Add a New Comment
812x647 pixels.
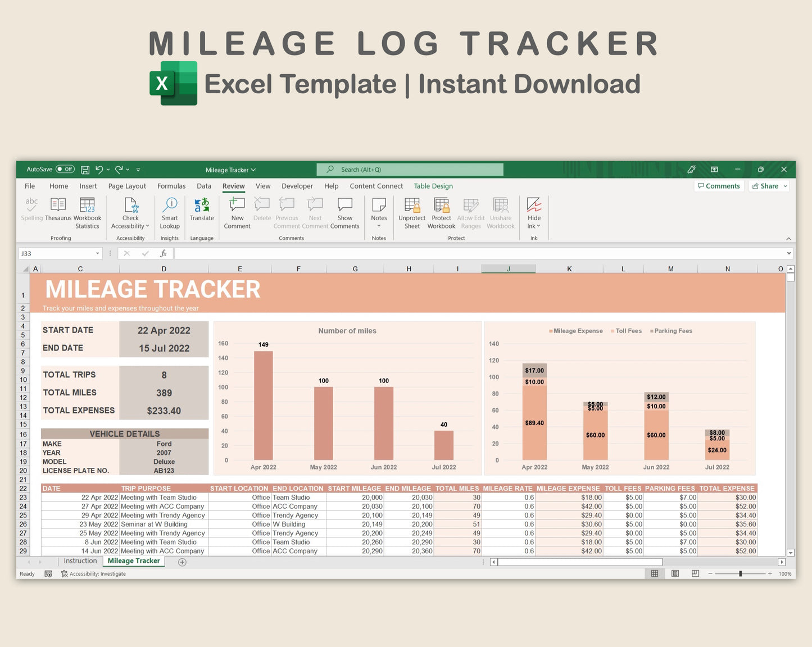point(237,205)
